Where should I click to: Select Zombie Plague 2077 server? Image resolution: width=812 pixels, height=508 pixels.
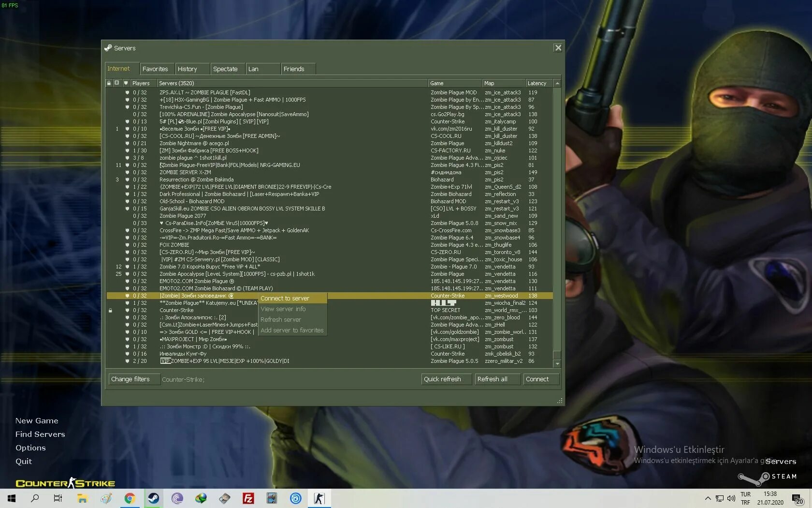coord(329,216)
